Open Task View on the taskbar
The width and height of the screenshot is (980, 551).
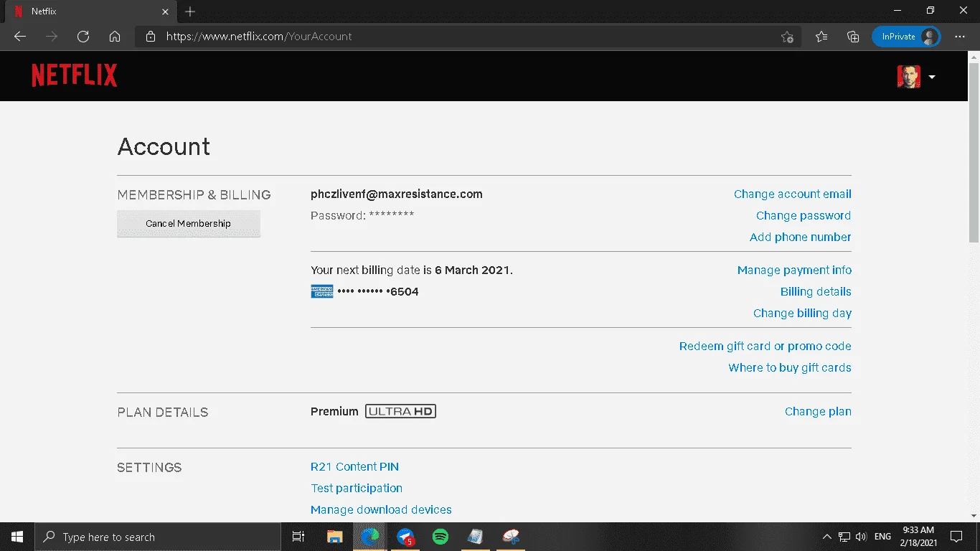point(298,537)
